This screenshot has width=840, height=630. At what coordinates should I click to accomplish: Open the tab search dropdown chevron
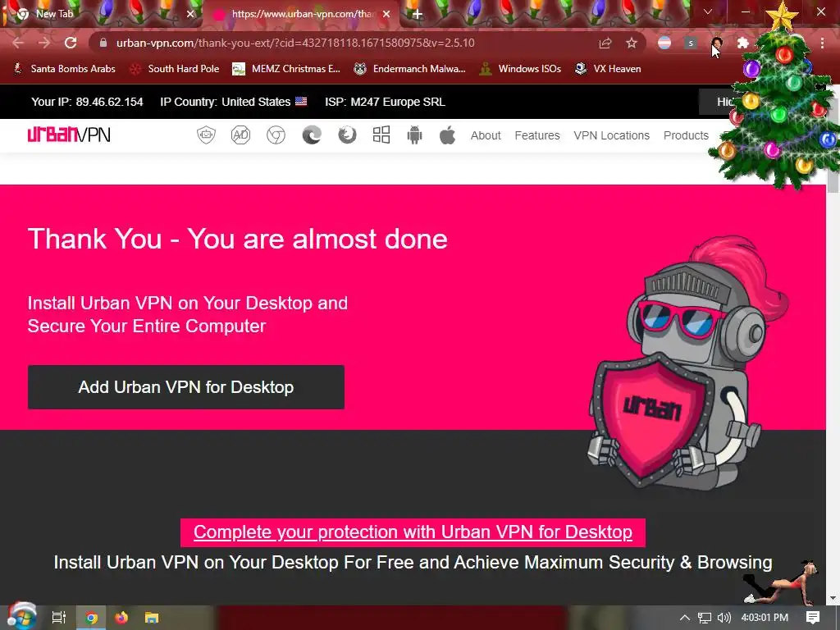tap(708, 11)
